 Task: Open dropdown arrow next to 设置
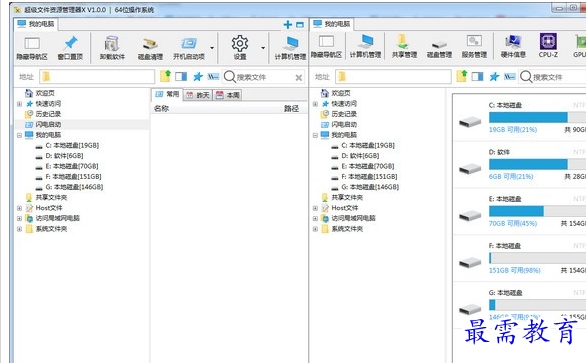263,48
